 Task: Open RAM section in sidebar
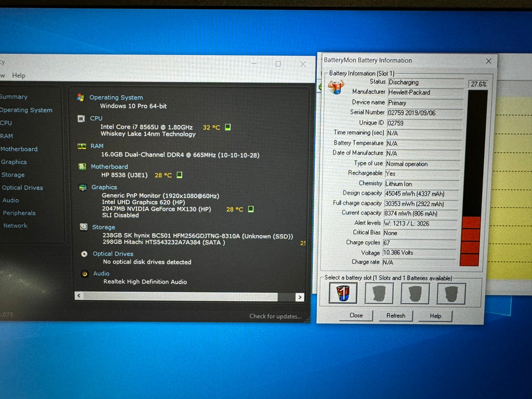(6, 136)
